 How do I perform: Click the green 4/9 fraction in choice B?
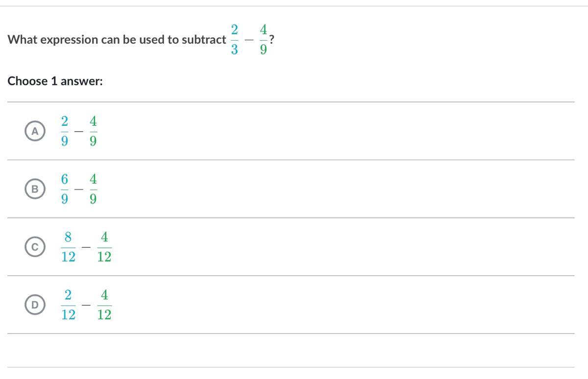[x=93, y=189]
